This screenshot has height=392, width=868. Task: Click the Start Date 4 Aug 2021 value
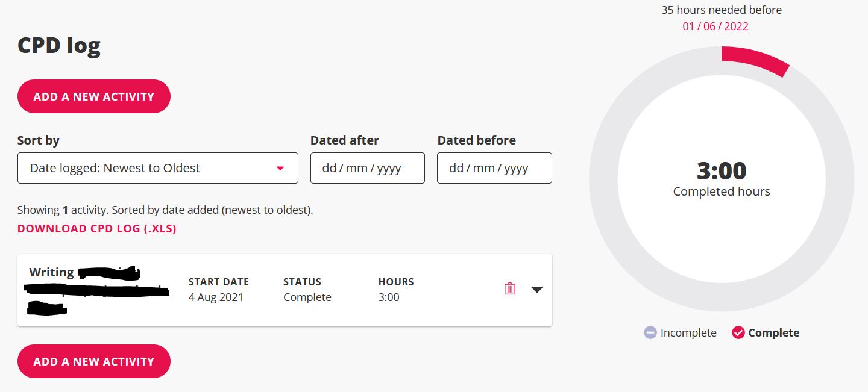point(216,297)
